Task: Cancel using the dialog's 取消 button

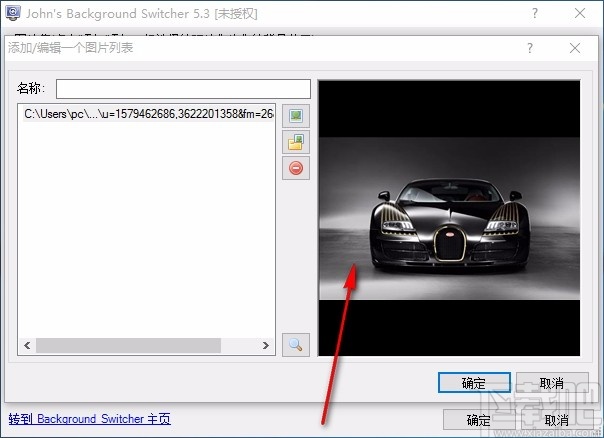Action: [552, 383]
